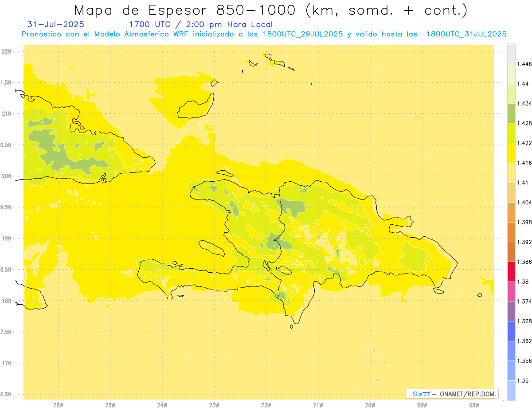
Task: Click the 'ONAMET/REP.DOM.' credit label
Action: pyautogui.click(x=469, y=394)
